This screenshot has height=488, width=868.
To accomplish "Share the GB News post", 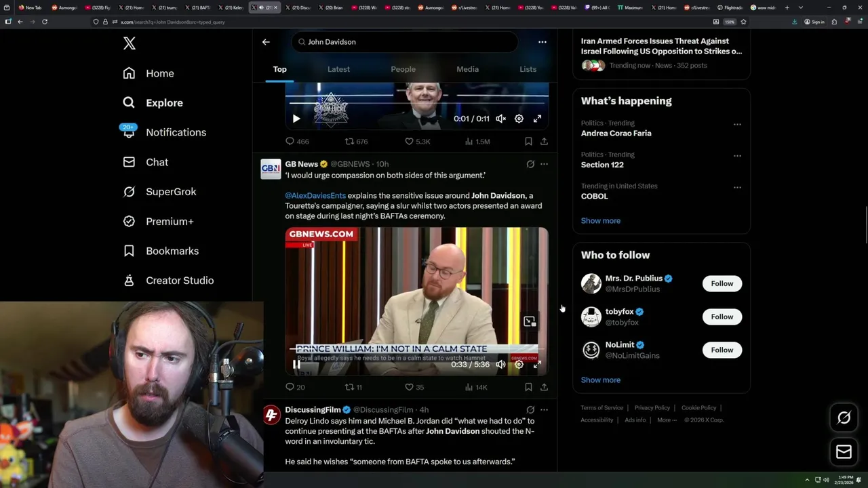I will 544,388.
